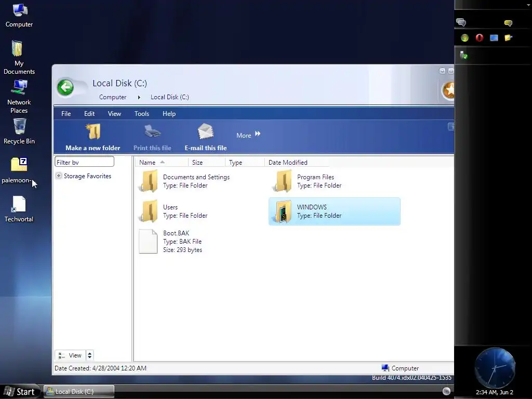Click the 2:34 AM date time text

(x=495, y=392)
